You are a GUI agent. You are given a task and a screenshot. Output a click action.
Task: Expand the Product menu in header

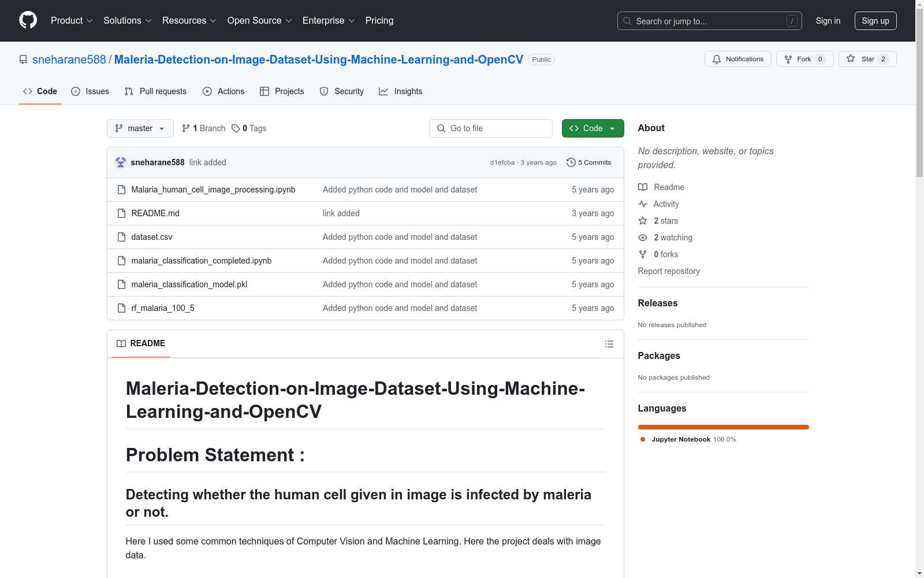click(72, 21)
